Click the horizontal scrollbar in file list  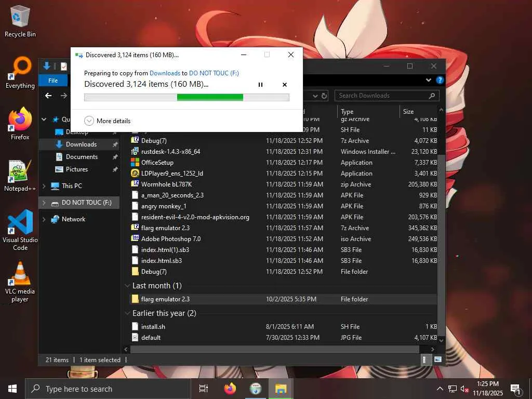coord(275,349)
